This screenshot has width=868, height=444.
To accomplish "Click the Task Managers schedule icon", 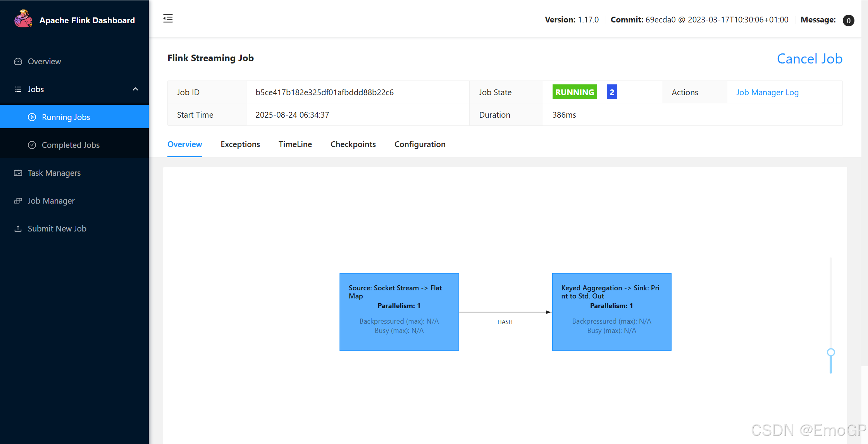I will (x=18, y=173).
